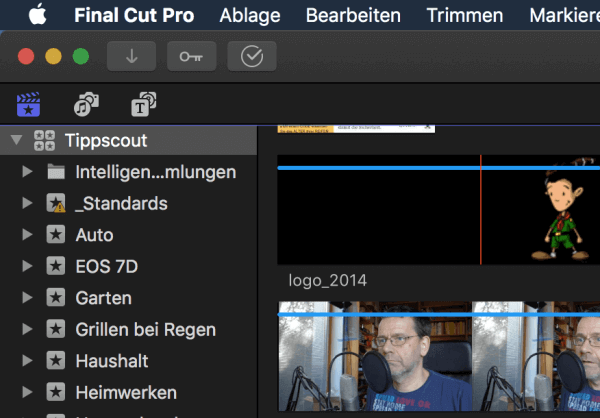Image resolution: width=600 pixels, height=418 pixels.
Task: Show background tasks checkmark button
Action: click(252, 56)
